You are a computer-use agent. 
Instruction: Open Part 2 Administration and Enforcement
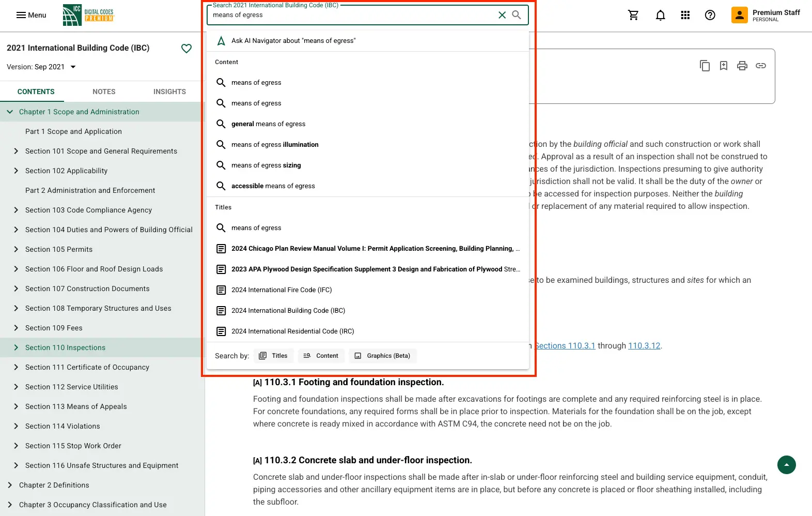click(90, 190)
